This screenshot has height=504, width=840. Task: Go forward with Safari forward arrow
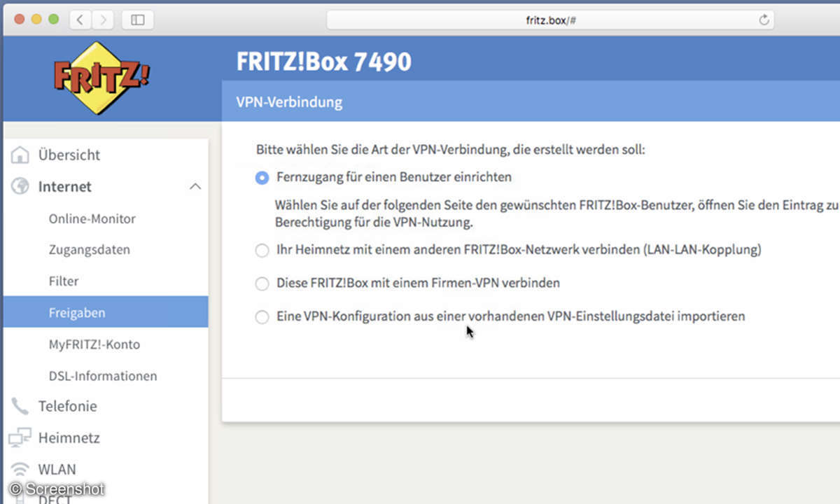[x=103, y=20]
